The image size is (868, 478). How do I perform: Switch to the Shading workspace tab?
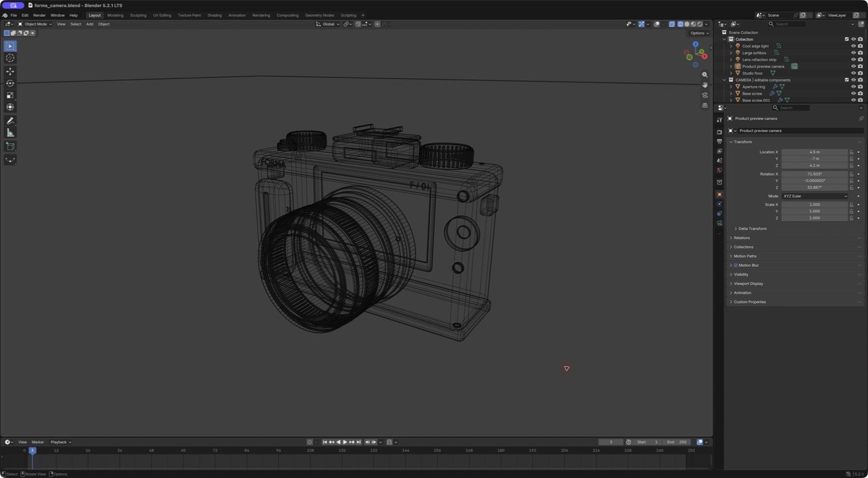tap(215, 15)
